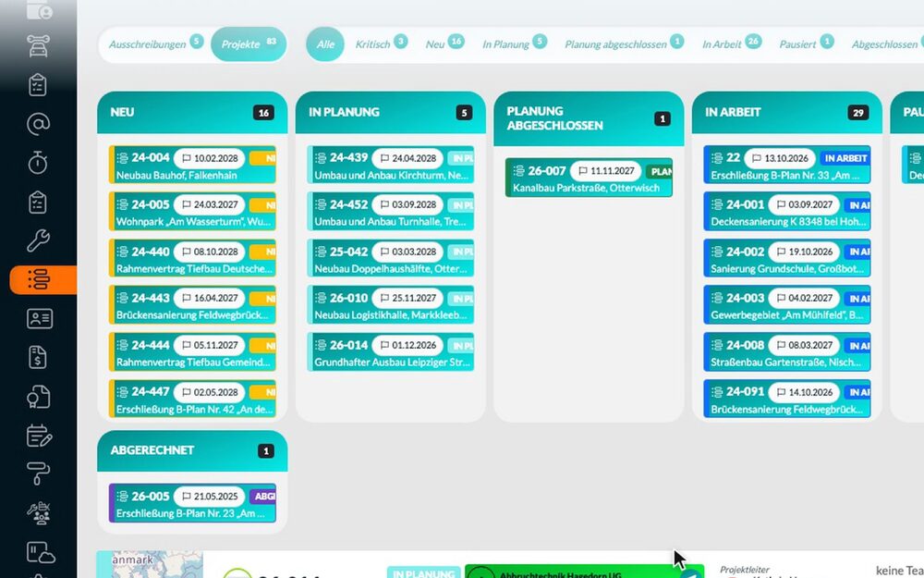This screenshot has height=578, width=924.
Task: Click project number 24-444
Action: click(x=151, y=345)
